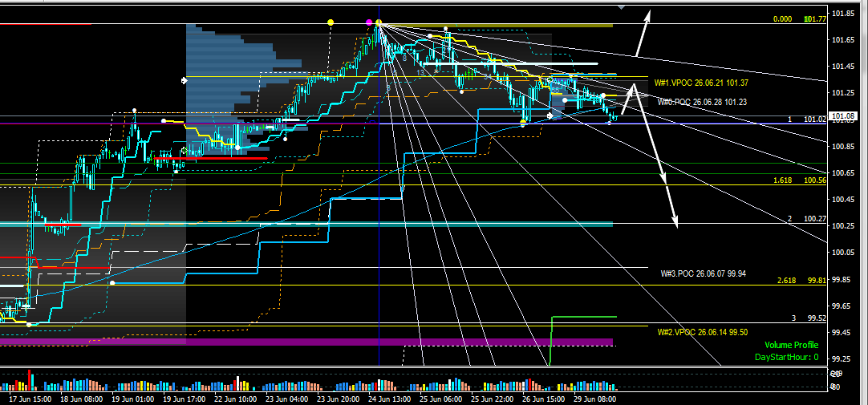Click 101.45 on the price axis
868x405 pixels.
pos(842,67)
